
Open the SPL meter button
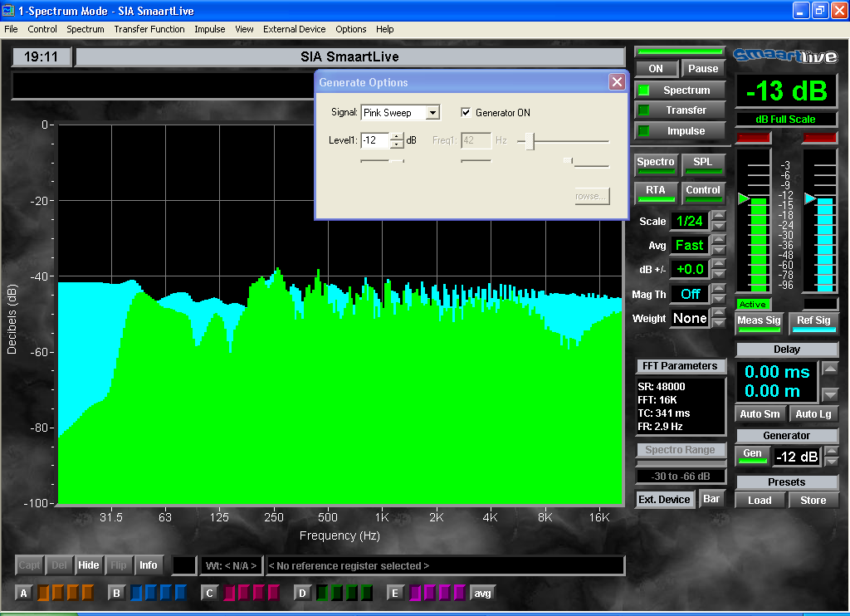(703, 163)
